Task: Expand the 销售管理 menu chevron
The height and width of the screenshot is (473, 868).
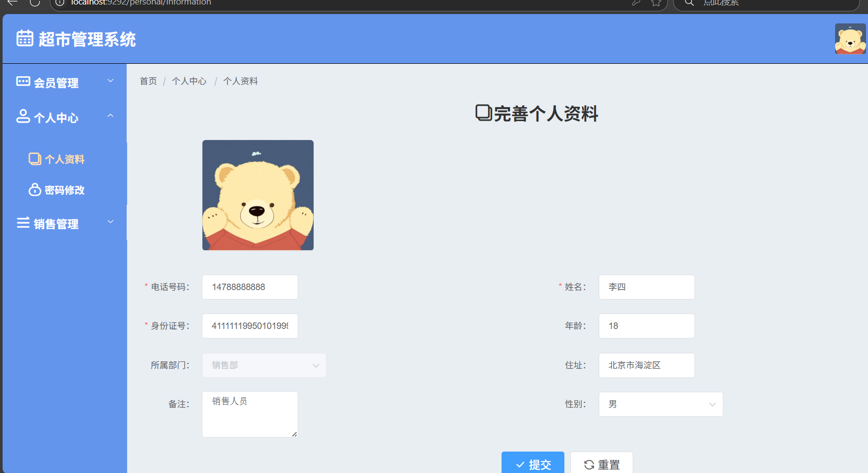Action: [111, 222]
